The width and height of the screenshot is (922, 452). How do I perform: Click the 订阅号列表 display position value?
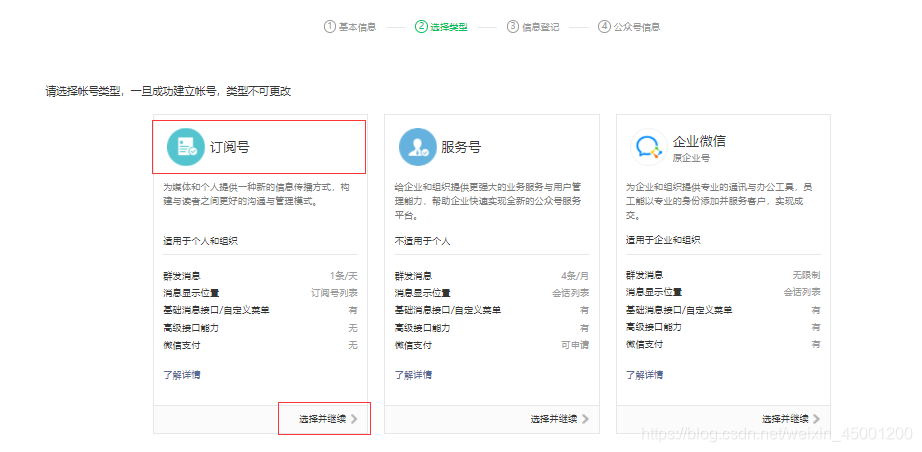(335, 293)
